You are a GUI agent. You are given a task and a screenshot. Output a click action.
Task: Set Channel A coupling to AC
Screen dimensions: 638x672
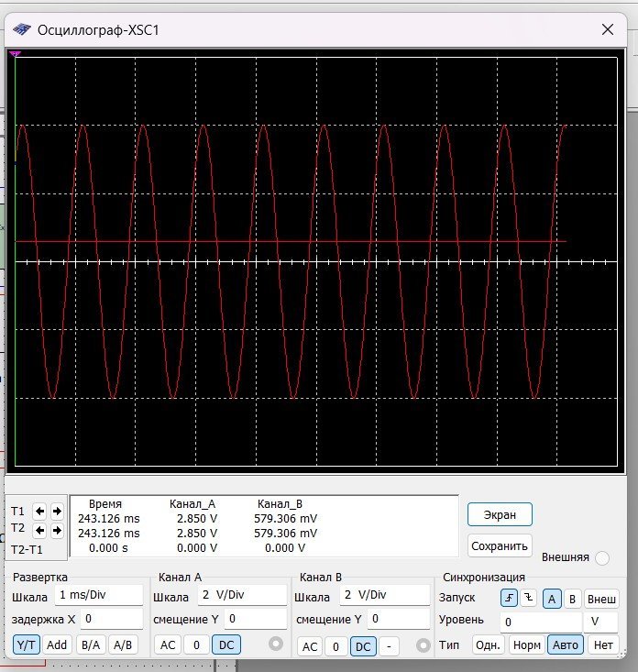pyautogui.click(x=168, y=644)
